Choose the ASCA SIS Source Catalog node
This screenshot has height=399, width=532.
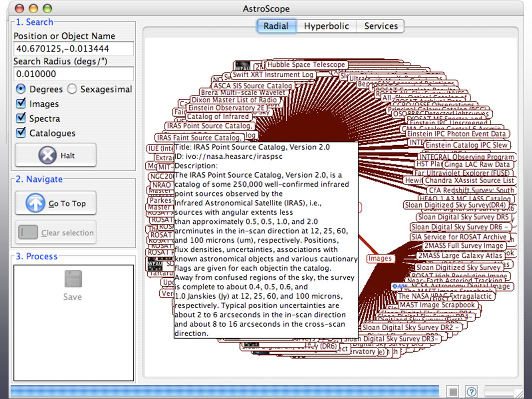253,86
